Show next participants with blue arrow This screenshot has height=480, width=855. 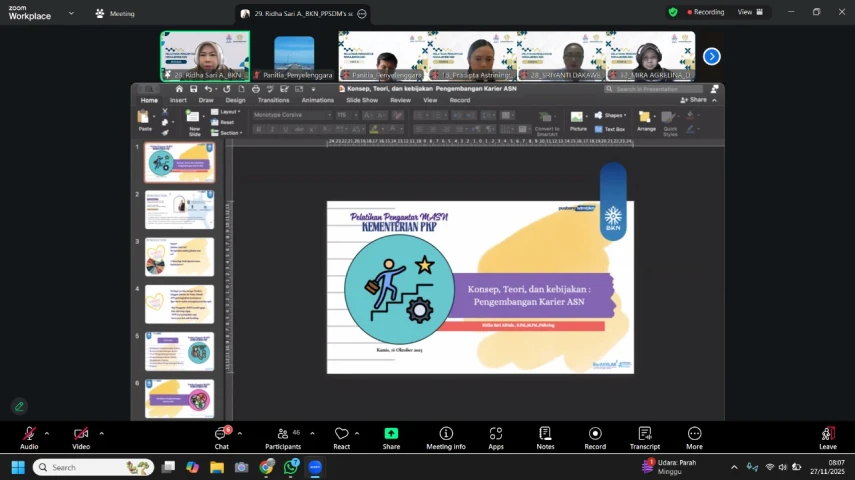[711, 56]
